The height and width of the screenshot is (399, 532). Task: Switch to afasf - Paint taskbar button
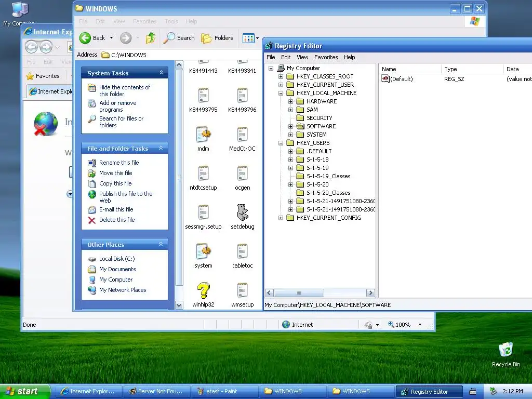tap(224, 392)
